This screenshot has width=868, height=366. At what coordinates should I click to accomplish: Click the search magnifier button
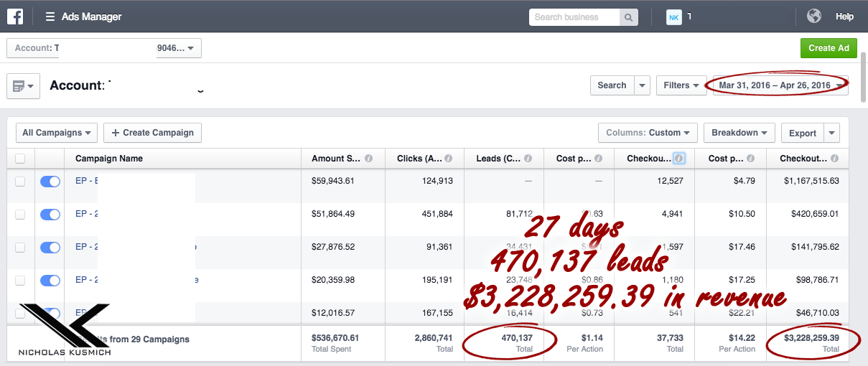pyautogui.click(x=628, y=17)
